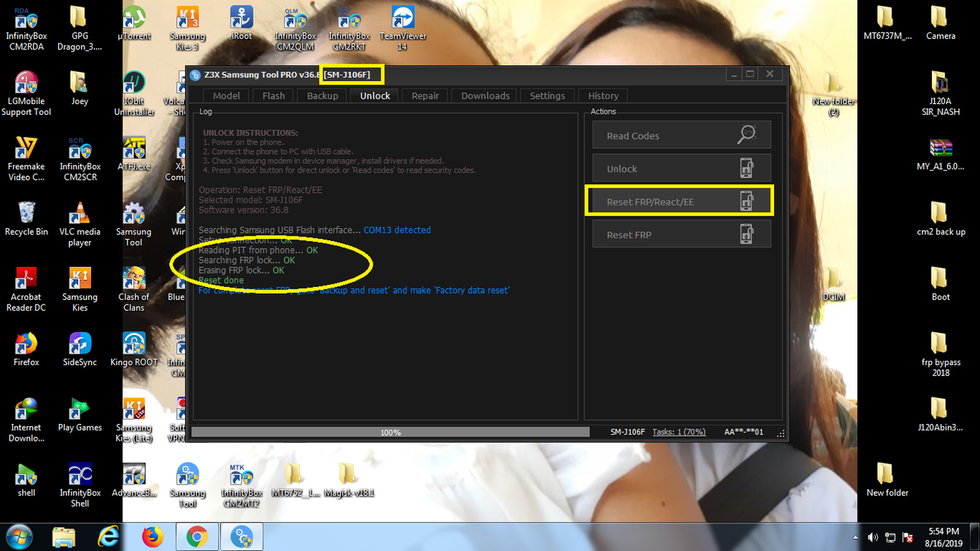Open the SideSync desktop shortcut
This screenshot has height=551, width=980.
80,349
